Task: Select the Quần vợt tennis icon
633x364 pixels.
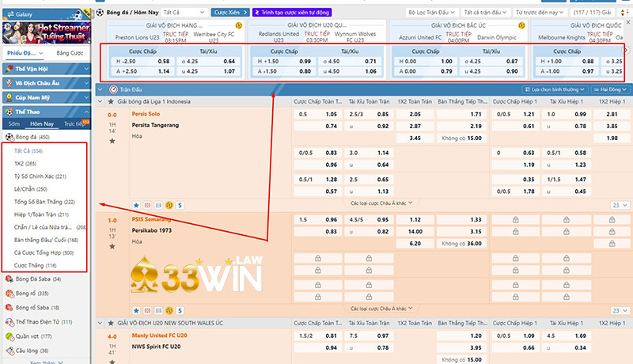Action: 9,336
